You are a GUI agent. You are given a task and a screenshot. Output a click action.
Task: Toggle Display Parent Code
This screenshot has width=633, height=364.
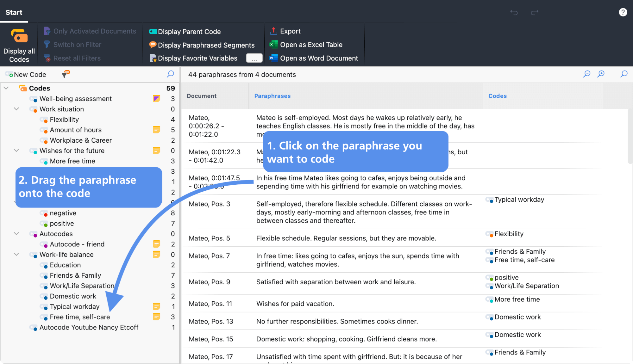pos(185,32)
